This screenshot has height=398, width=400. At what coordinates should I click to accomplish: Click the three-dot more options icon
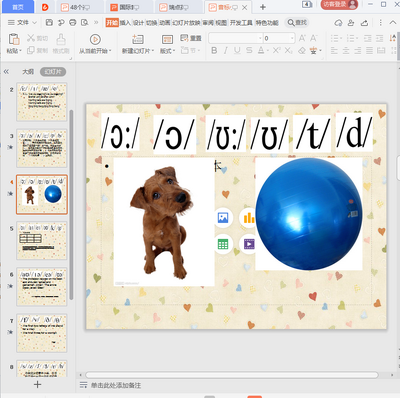pyautogui.click(x=380, y=23)
